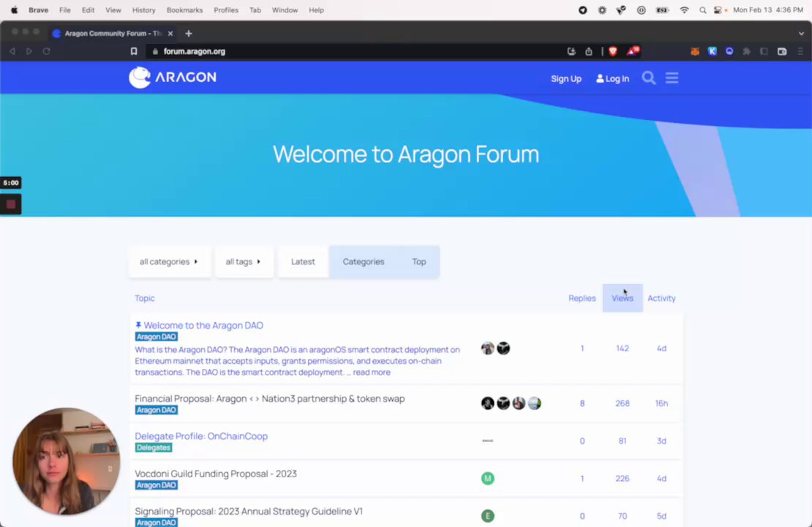The width and height of the screenshot is (812, 527).
Task: Open the Bookmarks menu
Action: tap(184, 10)
